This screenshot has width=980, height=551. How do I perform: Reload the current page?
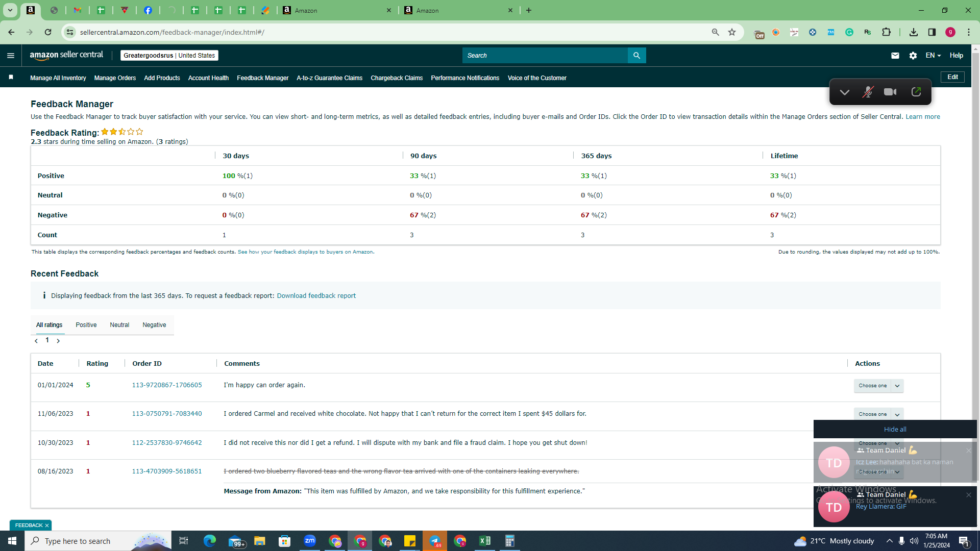pyautogui.click(x=48, y=32)
